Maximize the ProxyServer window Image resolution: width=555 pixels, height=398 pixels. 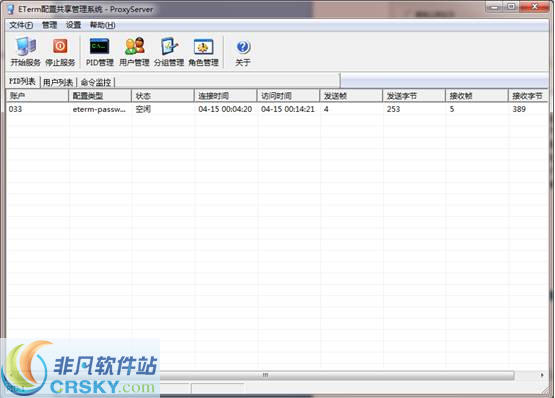coord(511,6)
